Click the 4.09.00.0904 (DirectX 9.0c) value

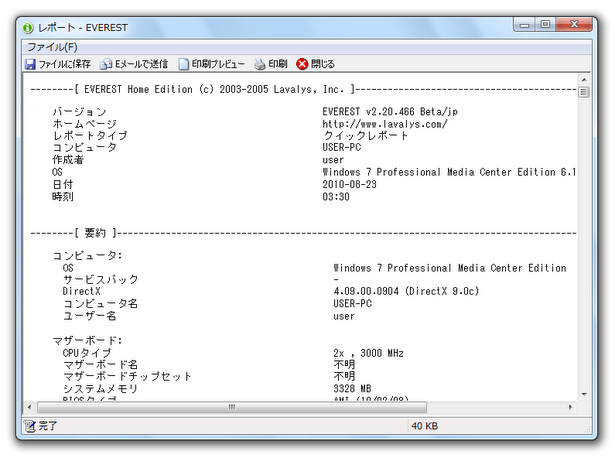pos(406,291)
